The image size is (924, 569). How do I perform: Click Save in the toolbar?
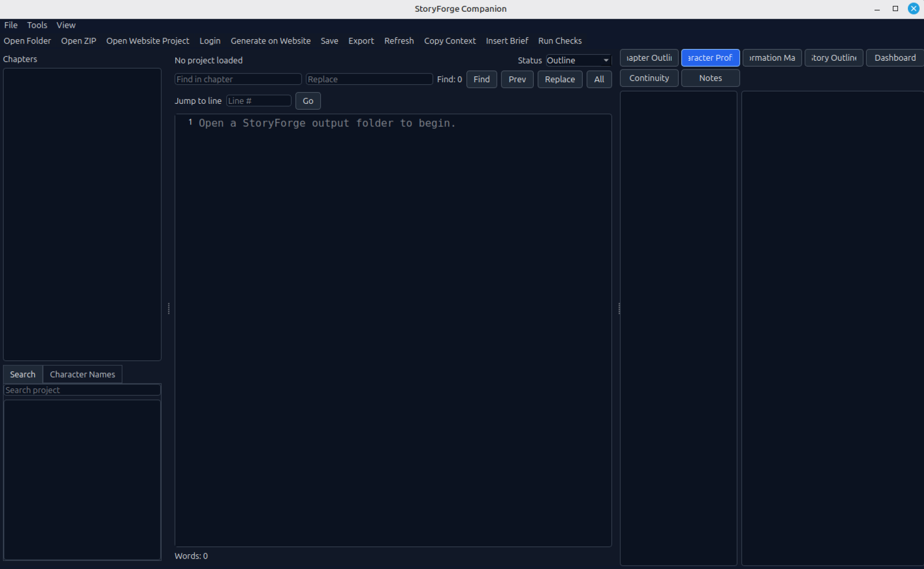(330, 41)
